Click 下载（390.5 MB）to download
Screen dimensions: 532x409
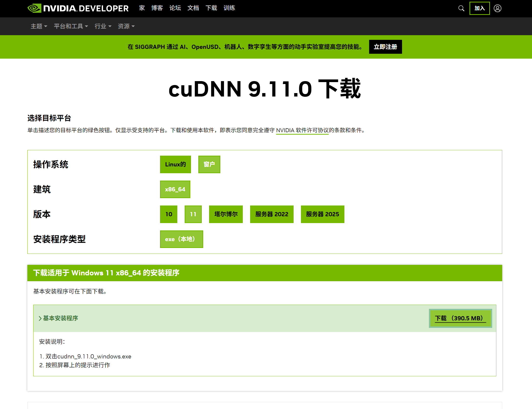tap(460, 318)
